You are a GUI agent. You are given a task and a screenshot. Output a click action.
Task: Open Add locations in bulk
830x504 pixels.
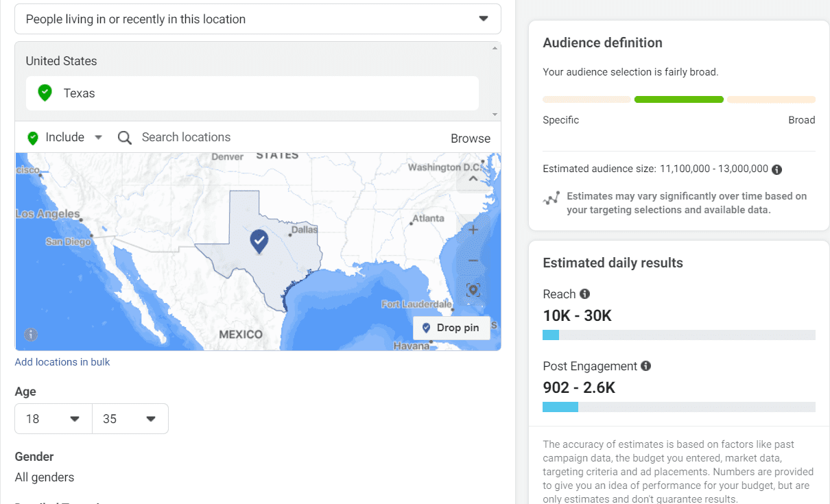point(62,361)
